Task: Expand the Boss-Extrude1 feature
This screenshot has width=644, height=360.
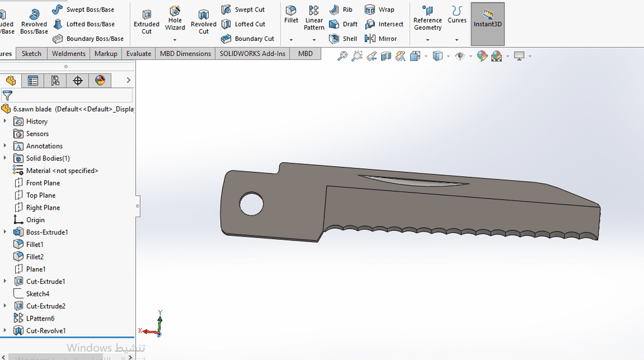Action: coord(5,232)
